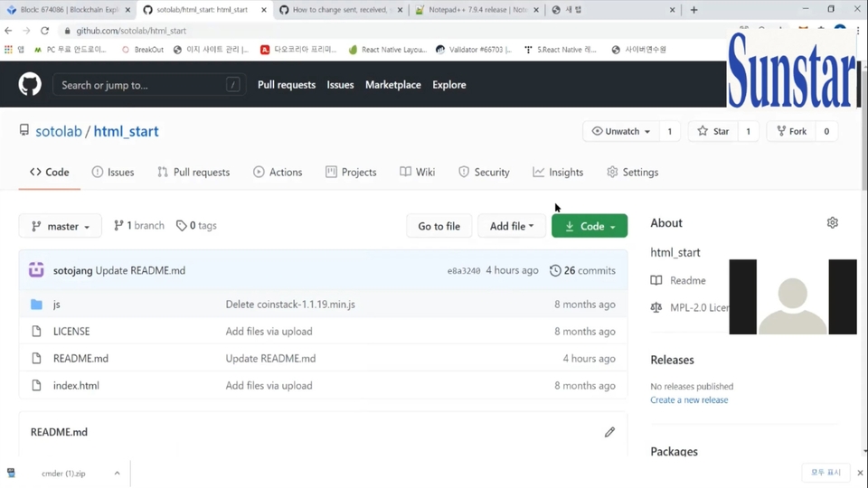
Task: View the 1 branch link
Action: [x=139, y=226]
